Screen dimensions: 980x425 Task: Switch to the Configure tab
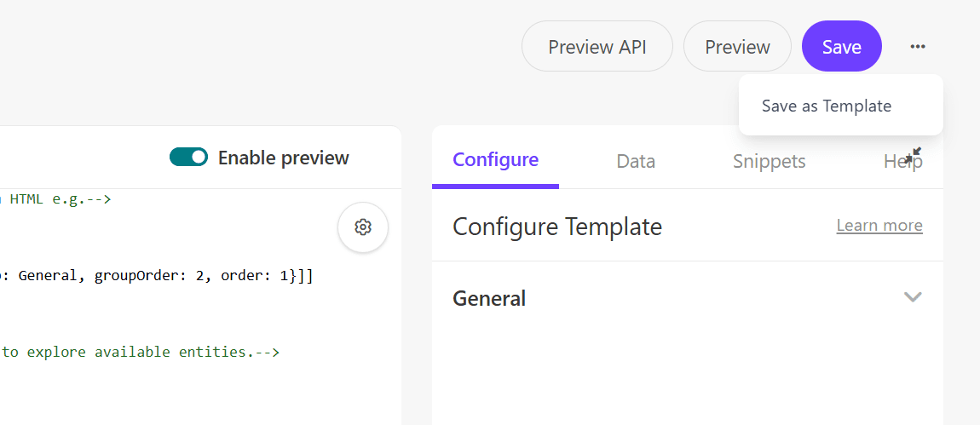point(495,160)
